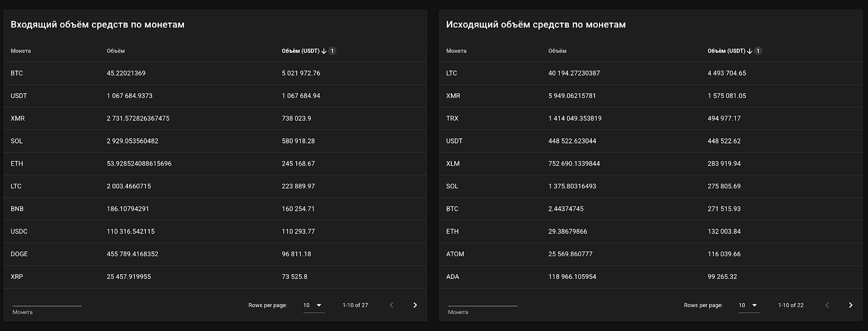
Task: Click volume 2.44374745
Action: 566,209
